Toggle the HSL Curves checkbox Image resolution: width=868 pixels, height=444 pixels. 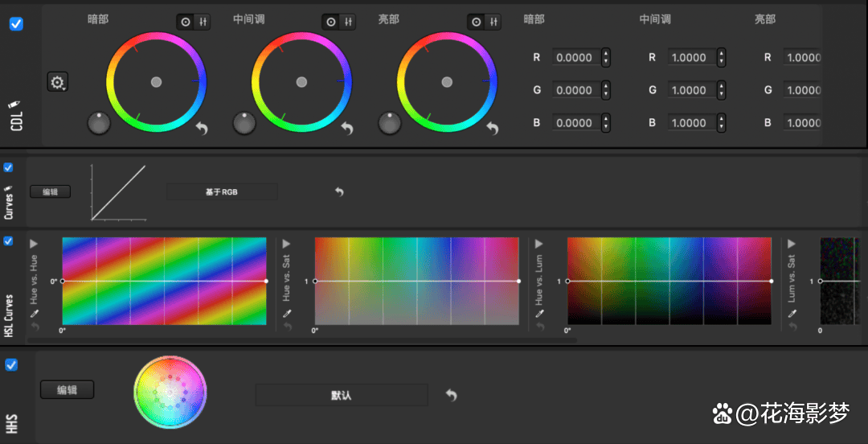[8, 241]
